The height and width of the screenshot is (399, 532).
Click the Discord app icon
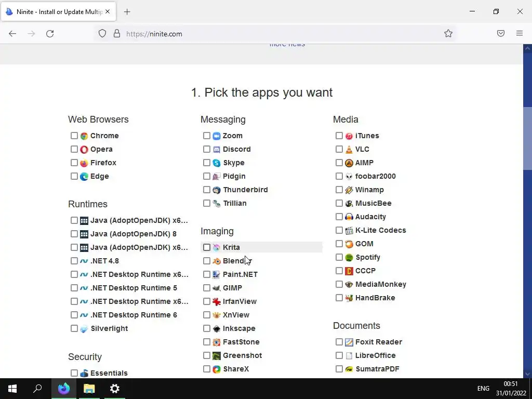pyautogui.click(x=217, y=150)
